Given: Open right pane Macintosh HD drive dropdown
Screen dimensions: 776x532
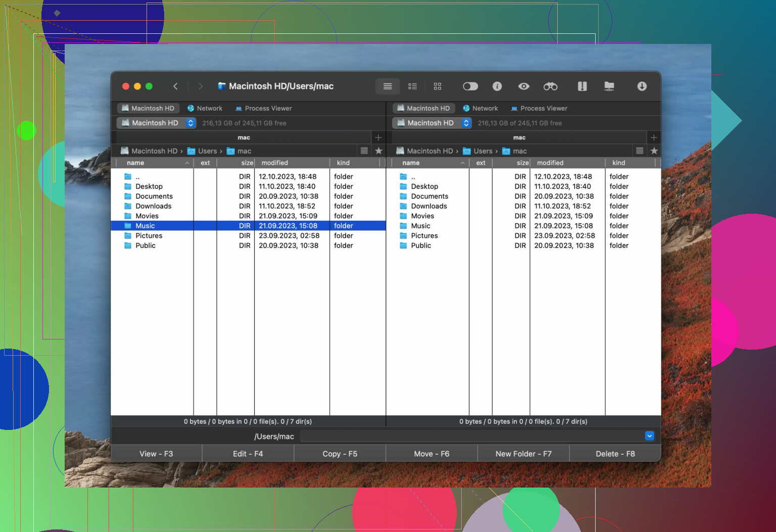Looking at the screenshot, I should 432,123.
